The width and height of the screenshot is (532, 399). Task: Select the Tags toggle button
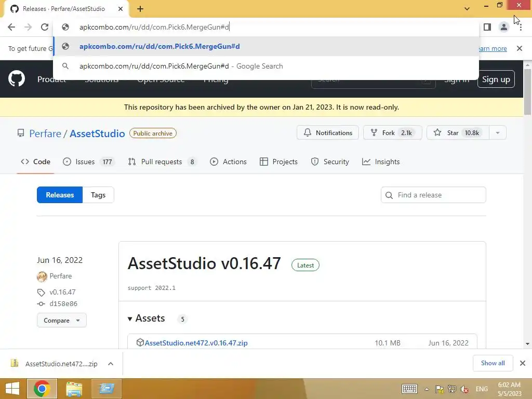[98, 195]
